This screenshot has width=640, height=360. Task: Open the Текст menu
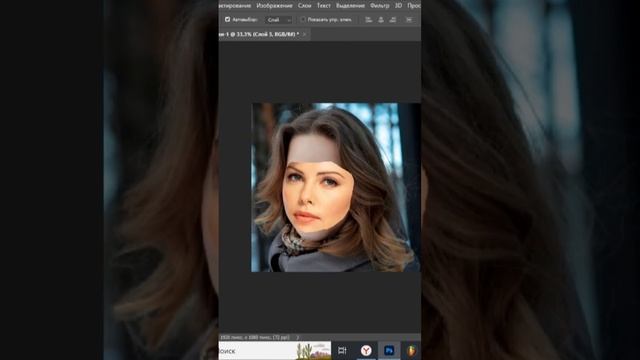324,6
